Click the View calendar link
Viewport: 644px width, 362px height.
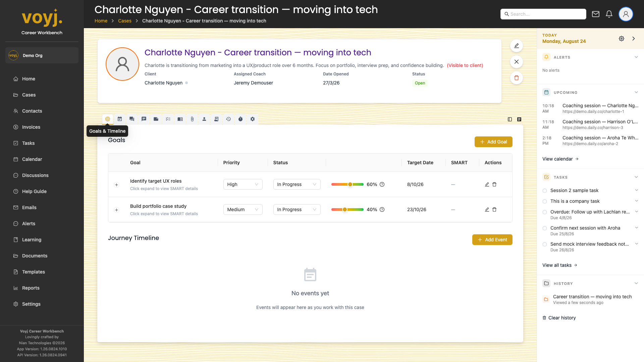click(x=560, y=159)
